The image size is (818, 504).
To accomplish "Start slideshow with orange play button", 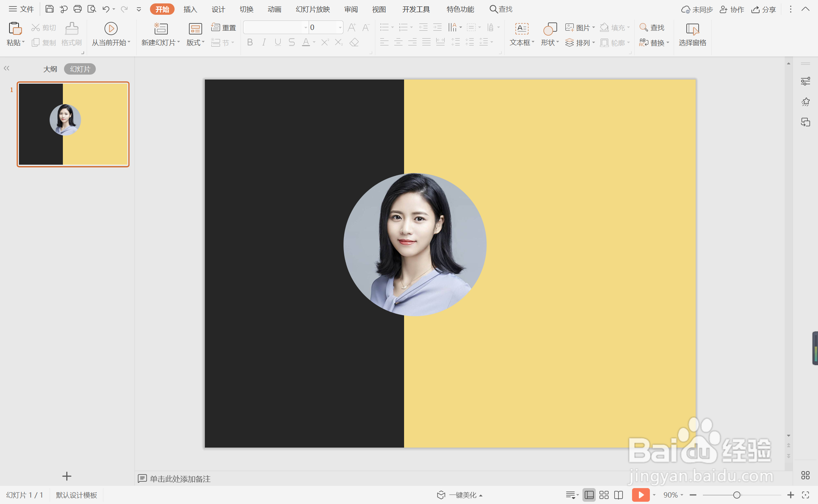I will coord(640,495).
